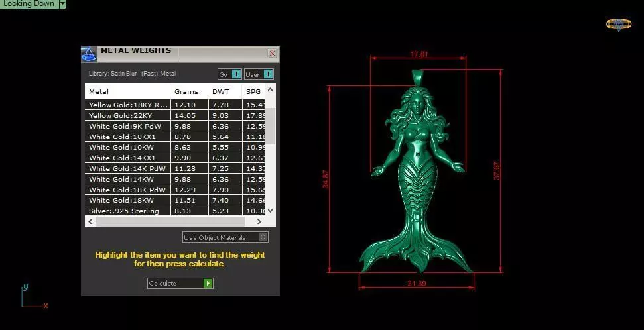Click the horizontal scrollbar thumb
This screenshot has height=330, width=644.
point(170,221)
